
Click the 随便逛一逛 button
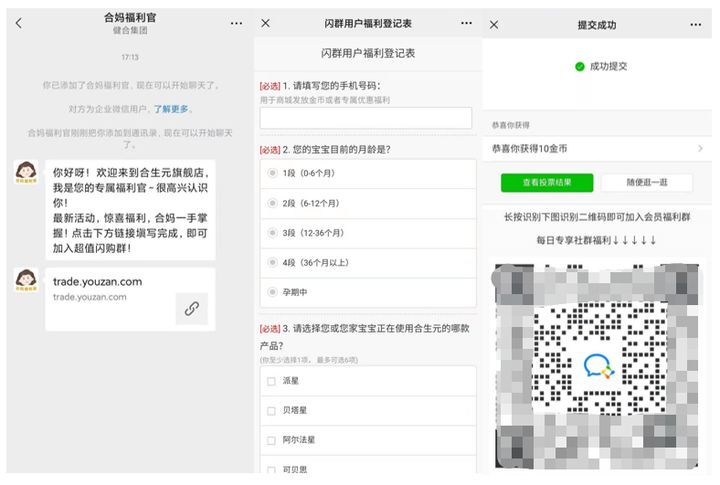coord(647,183)
